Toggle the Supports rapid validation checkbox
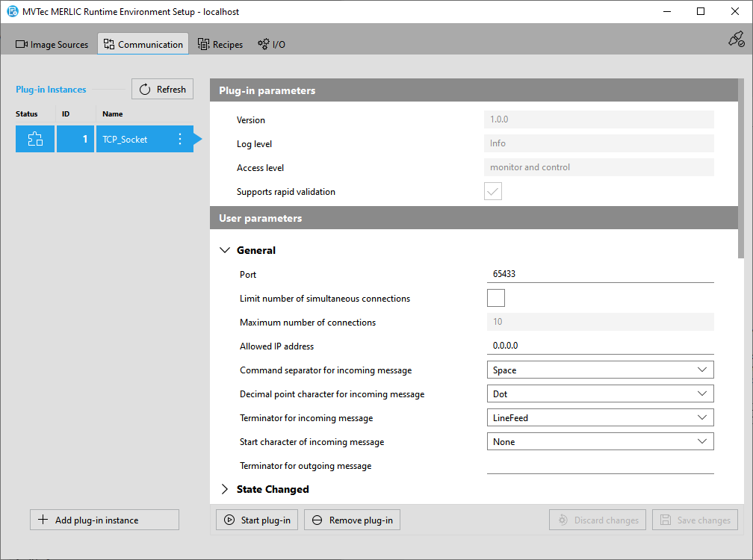Viewport: 753px width, 560px height. point(493,192)
